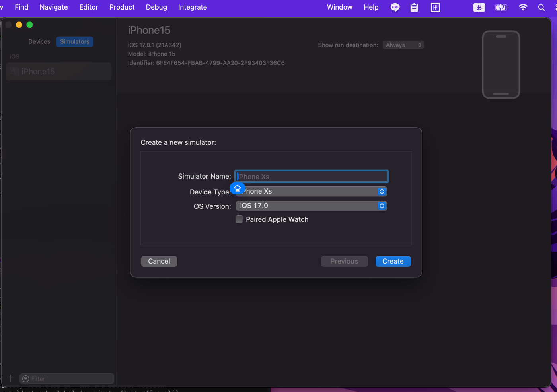Add simulator with plus icon

click(10, 378)
